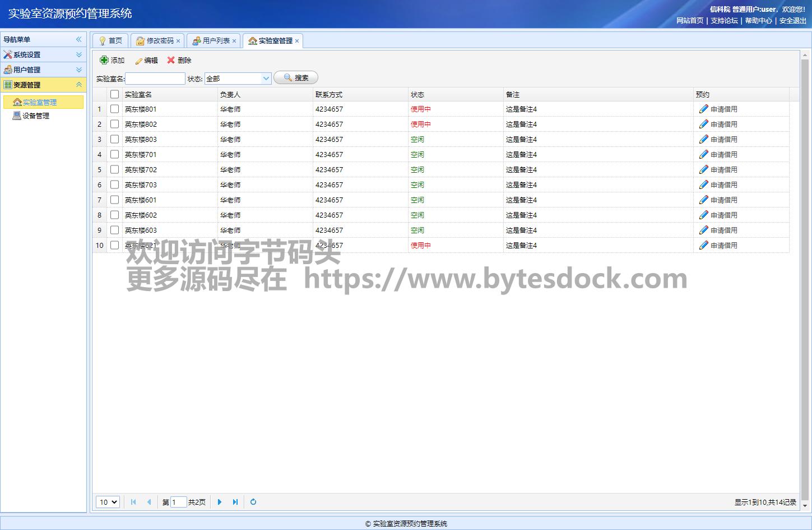Viewport: 812px width, 530px height.
Task: Click 申请借用 pen icon for 英东楼801
Action: [x=704, y=109]
